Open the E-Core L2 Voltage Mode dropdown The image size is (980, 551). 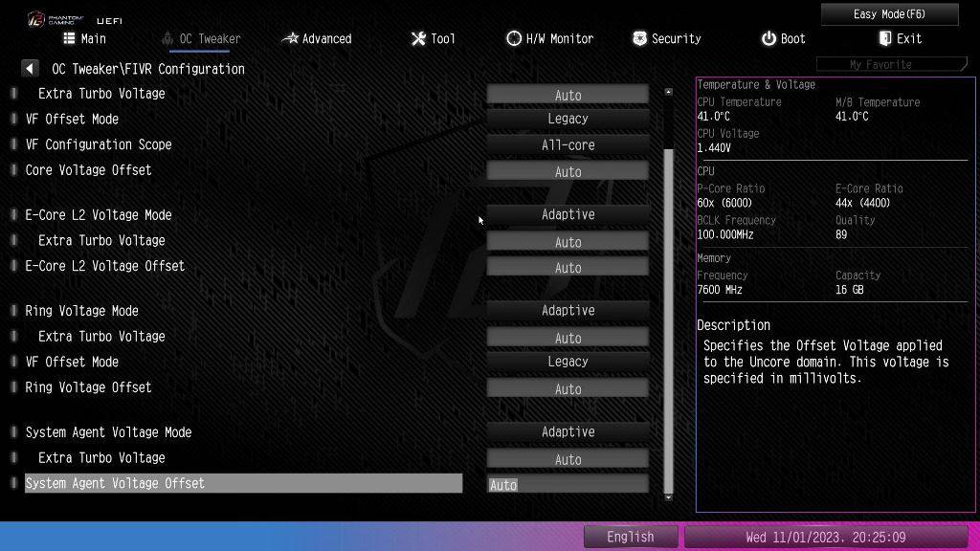pos(568,215)
